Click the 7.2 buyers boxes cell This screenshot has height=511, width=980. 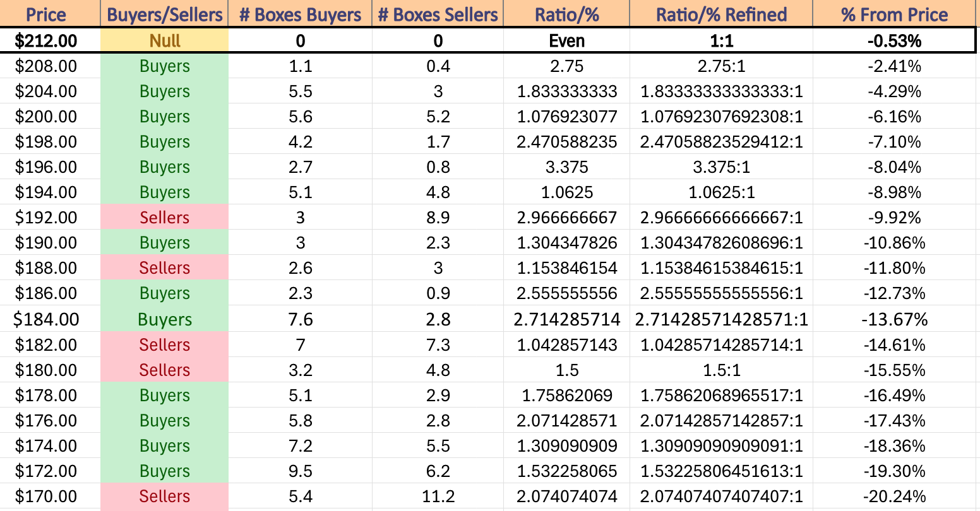pos(301,445)
